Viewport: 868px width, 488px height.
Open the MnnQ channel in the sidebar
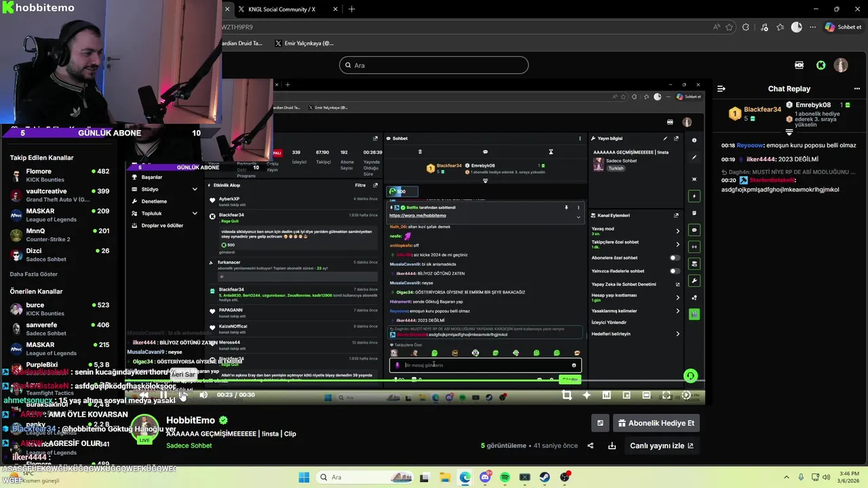(60, 235)
